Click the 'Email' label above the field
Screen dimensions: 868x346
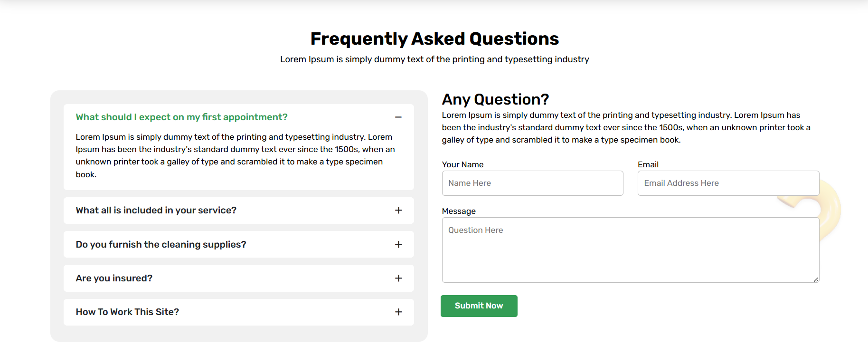[x=648, y=164]
